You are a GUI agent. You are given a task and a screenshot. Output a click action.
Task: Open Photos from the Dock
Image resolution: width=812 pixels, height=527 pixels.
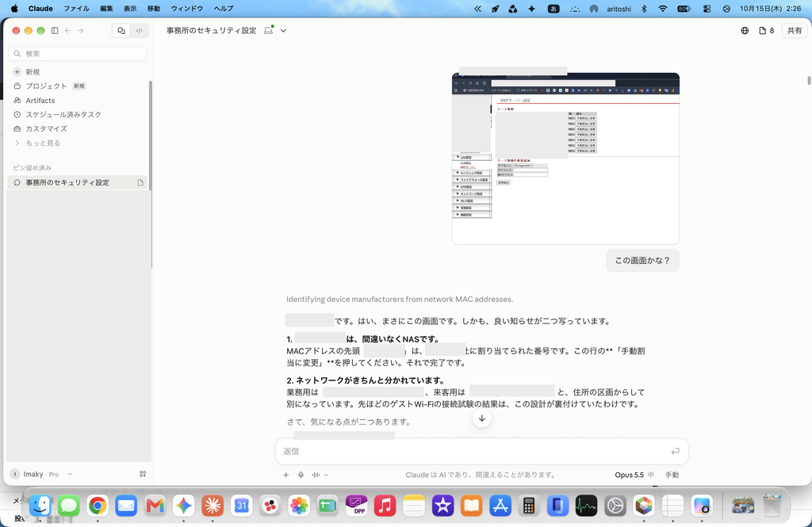(x=299, y=506)
